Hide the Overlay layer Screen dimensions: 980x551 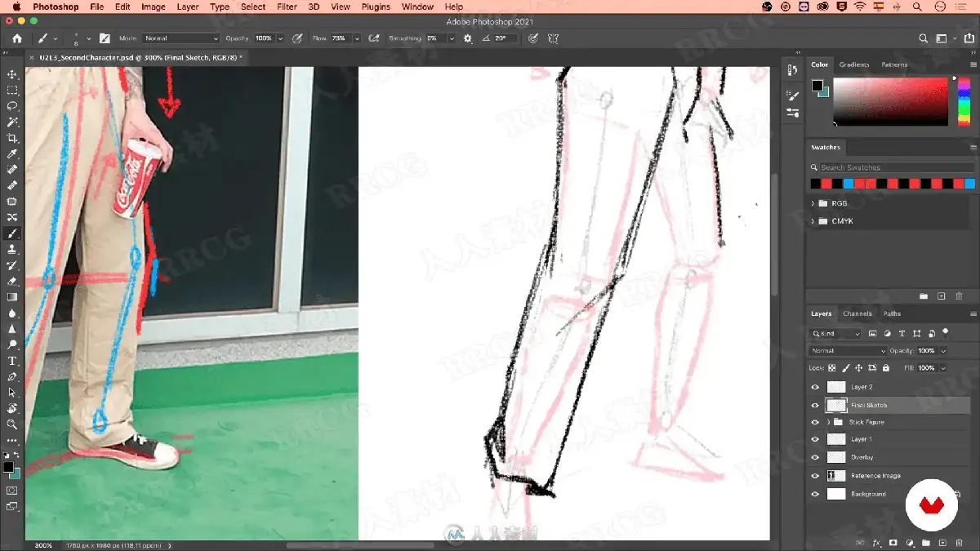[x=815, y=457]
